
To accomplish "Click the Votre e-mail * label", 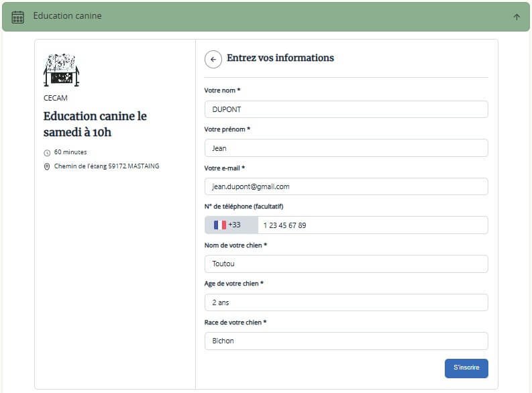I will (x=225, y=168).
